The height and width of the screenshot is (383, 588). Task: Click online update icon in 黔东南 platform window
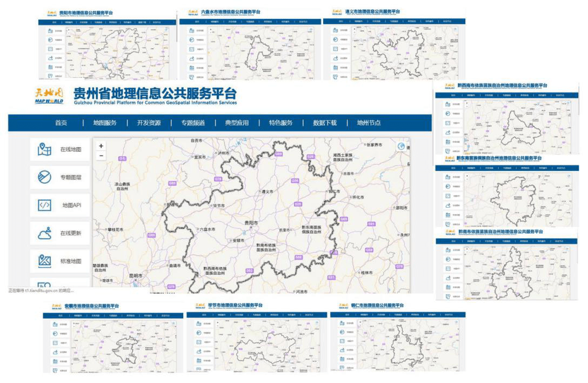[x=447, y=206]
